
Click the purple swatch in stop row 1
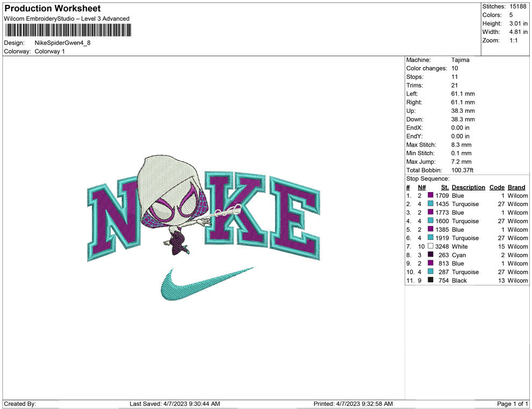point(430,195)
